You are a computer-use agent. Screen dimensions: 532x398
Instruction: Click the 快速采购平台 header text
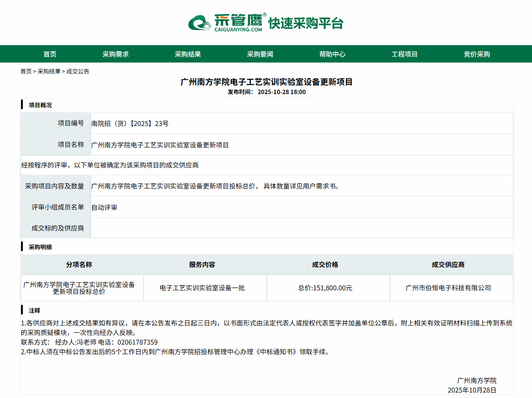tap(305, 23)
